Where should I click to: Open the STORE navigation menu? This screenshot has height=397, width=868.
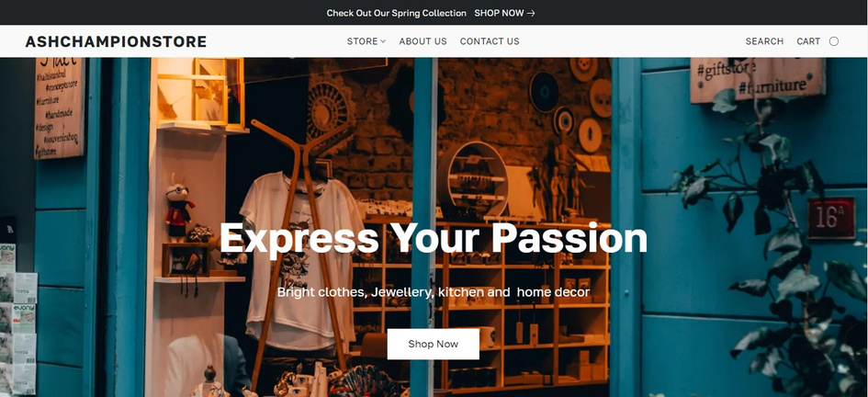[366, 41]
